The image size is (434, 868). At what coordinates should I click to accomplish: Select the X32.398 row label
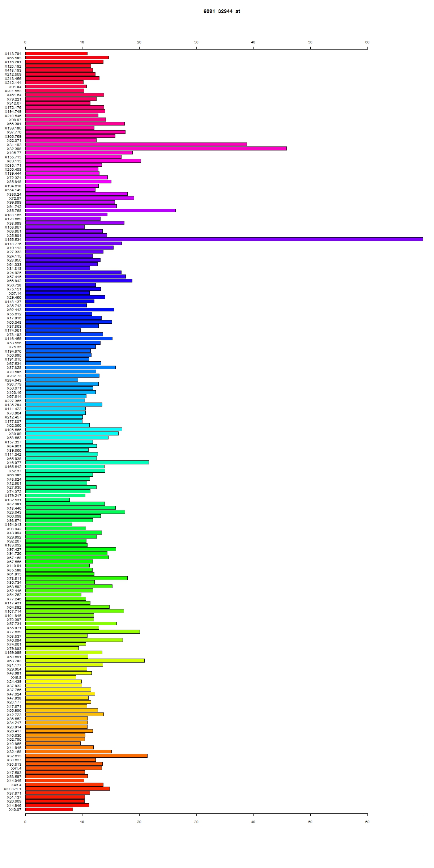(14, 149)
